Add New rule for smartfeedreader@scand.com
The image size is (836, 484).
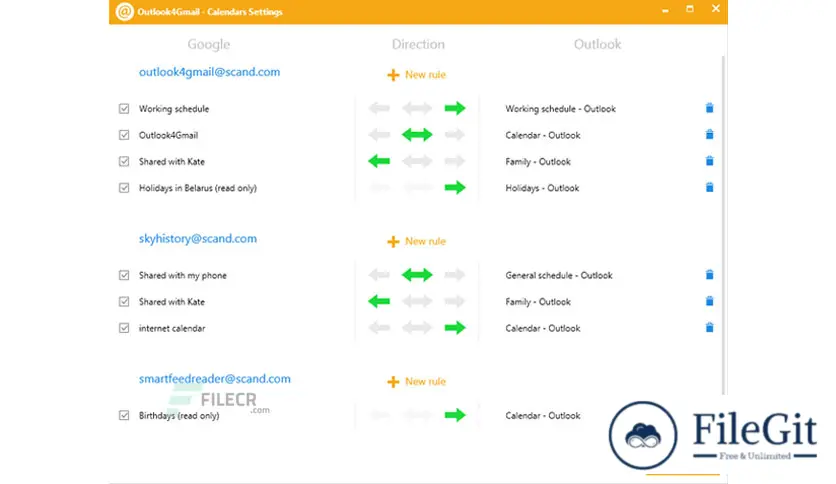[x=416, y=381]
